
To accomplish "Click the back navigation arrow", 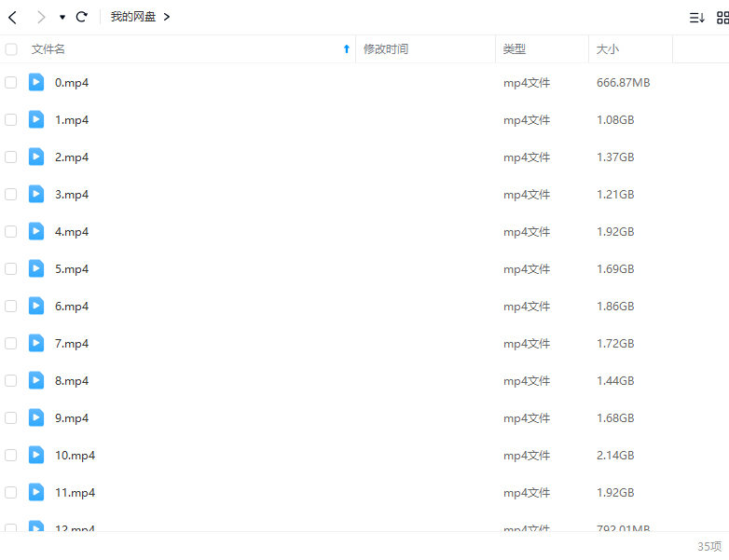I will pos(12,17).
